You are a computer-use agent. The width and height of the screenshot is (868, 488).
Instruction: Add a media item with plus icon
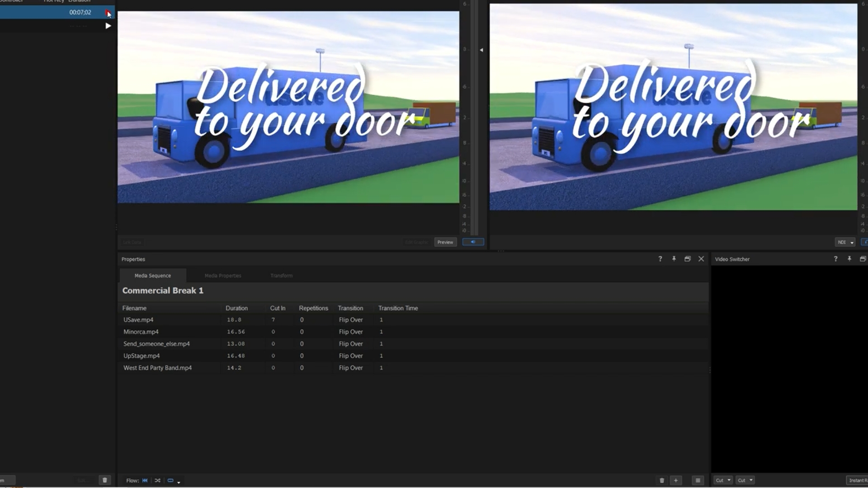[x=676, y=480]
